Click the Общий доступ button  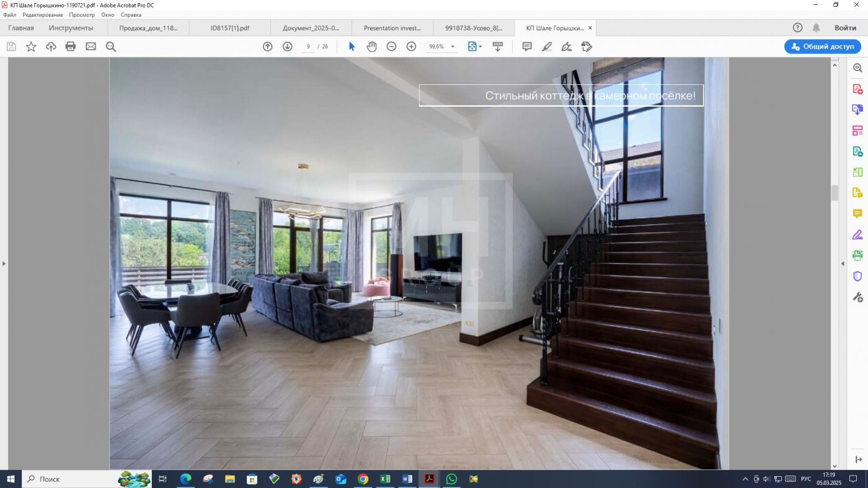coord(822,47)
